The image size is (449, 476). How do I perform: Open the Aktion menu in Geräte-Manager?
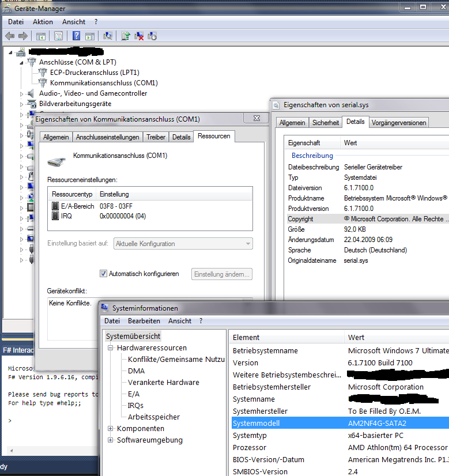pos(43,22)
